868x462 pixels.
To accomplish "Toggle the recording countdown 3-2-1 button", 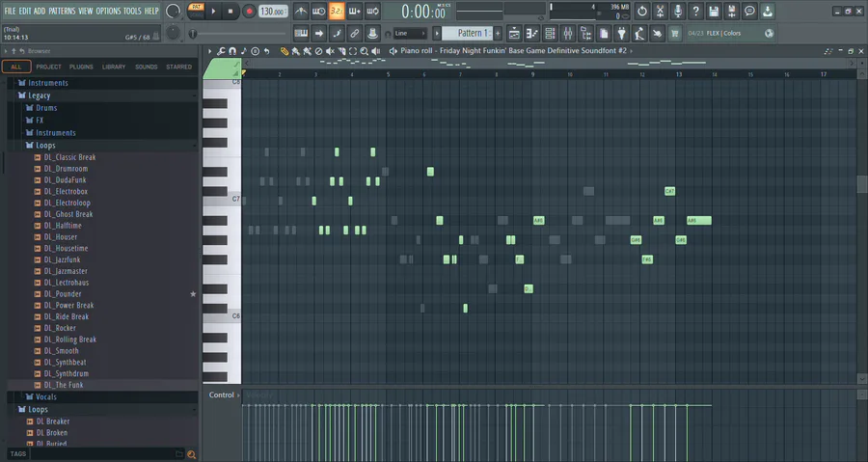I will click(x=337, y=11).
